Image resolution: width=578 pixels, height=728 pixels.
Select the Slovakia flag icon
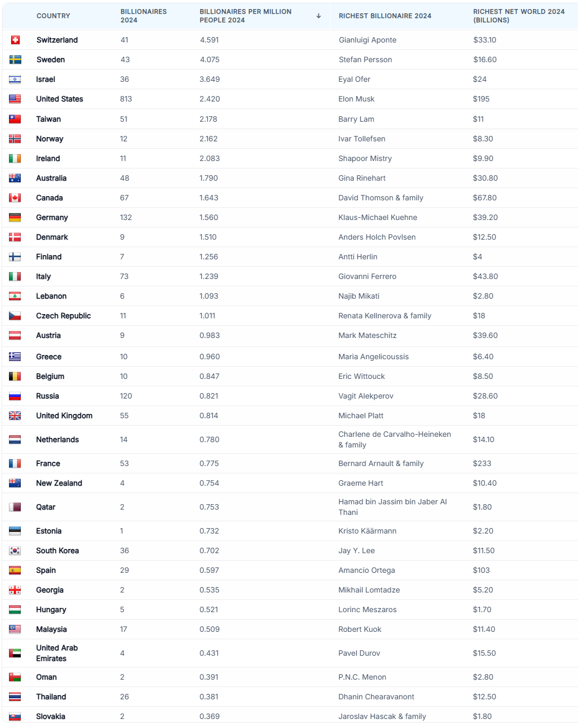coord(15,716)
